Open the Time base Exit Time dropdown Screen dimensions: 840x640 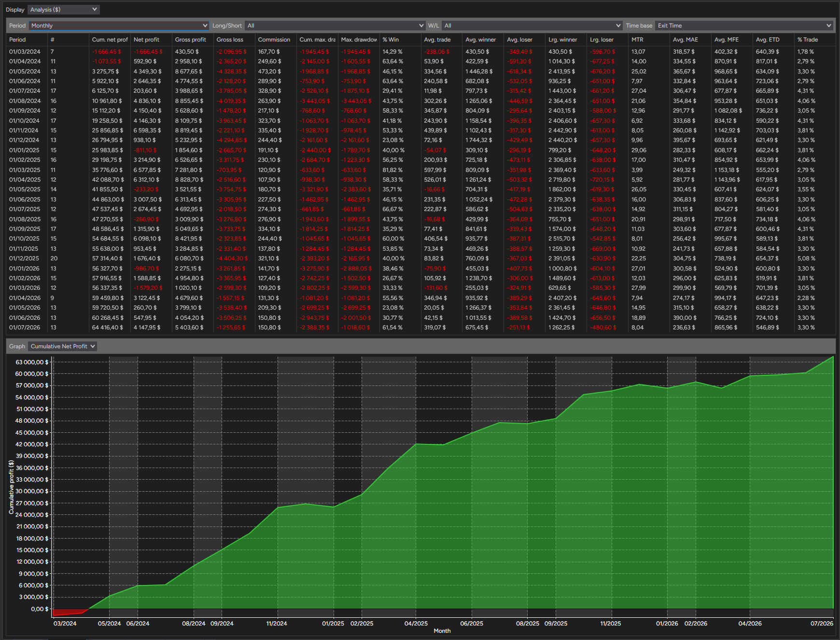(744, 26)
